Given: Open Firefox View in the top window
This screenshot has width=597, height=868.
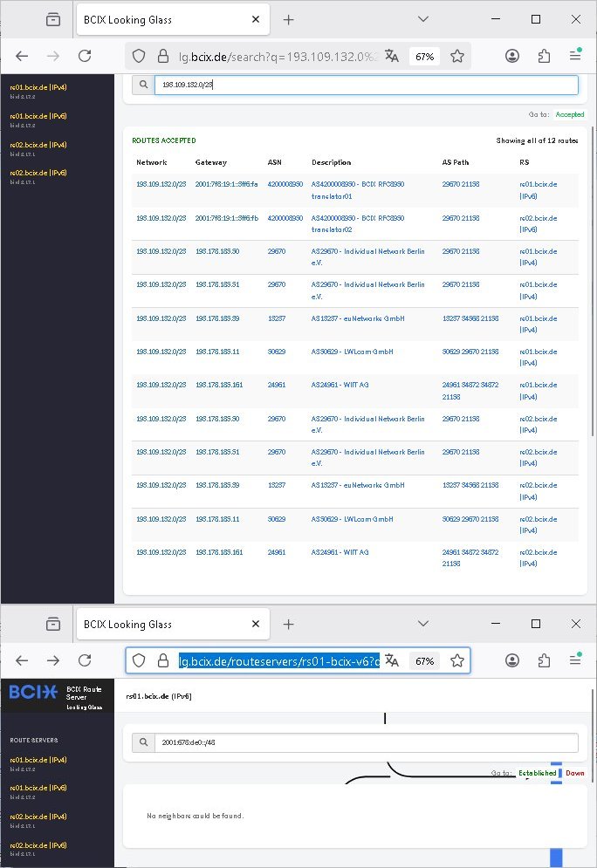Looking at the screenshot, I should click(x=53, y=19).
